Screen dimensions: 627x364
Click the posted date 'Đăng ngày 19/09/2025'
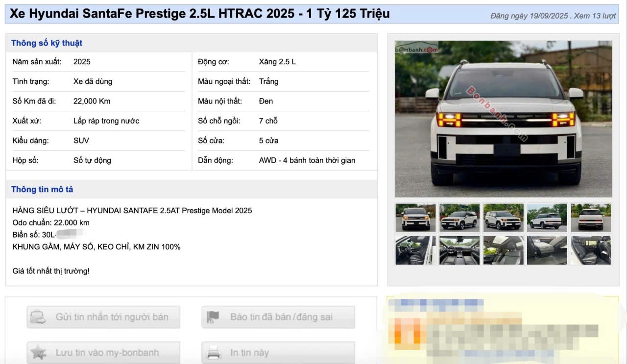tap(529, 16)
